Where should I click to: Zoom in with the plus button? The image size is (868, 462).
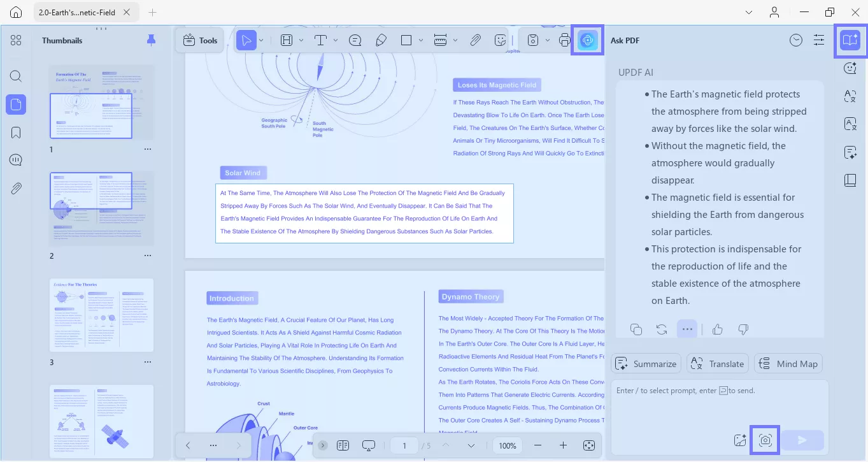pos(563,445)
